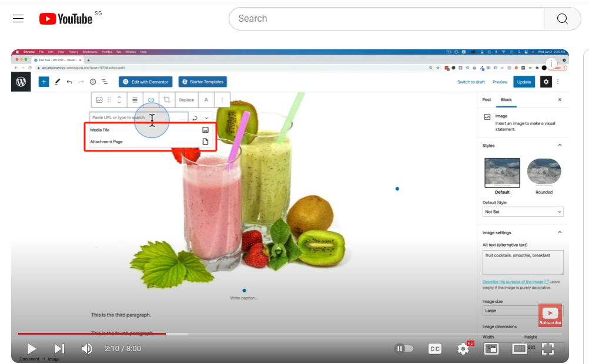Open the Default Style Not Set dropdown

[x=523, y=211]
